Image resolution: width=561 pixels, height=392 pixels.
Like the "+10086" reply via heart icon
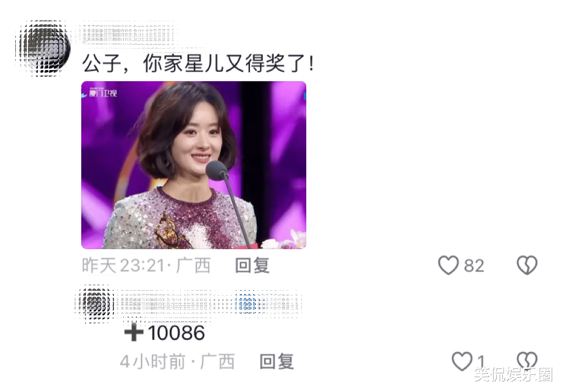(462, 361)
